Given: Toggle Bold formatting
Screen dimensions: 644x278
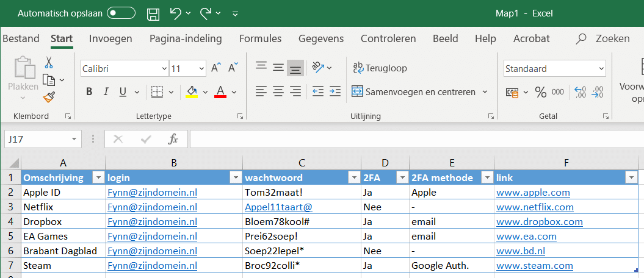Looking at the screenshot, I should pyautogui.click(x=89, y=92).
